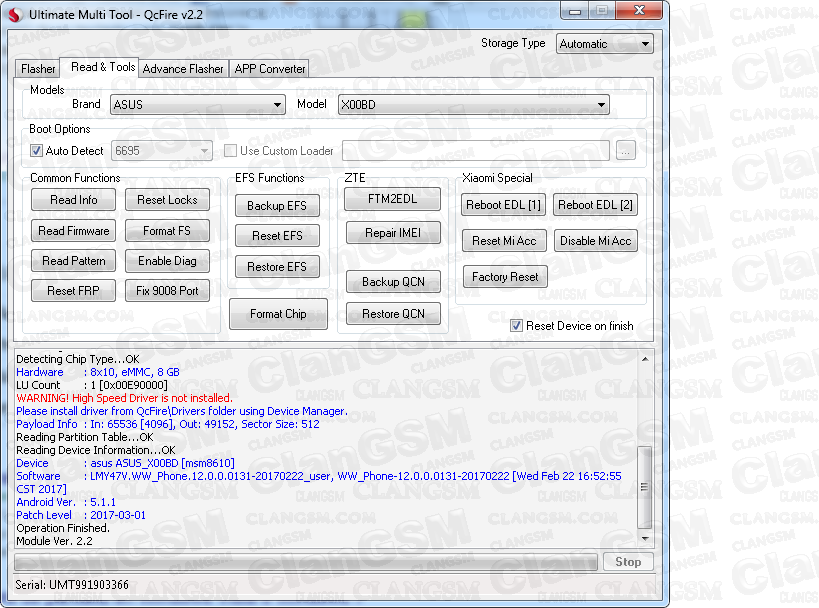819x608 pixels.
Task: Toggle Reset Device on finish checkbox
Action: (516, 326)
